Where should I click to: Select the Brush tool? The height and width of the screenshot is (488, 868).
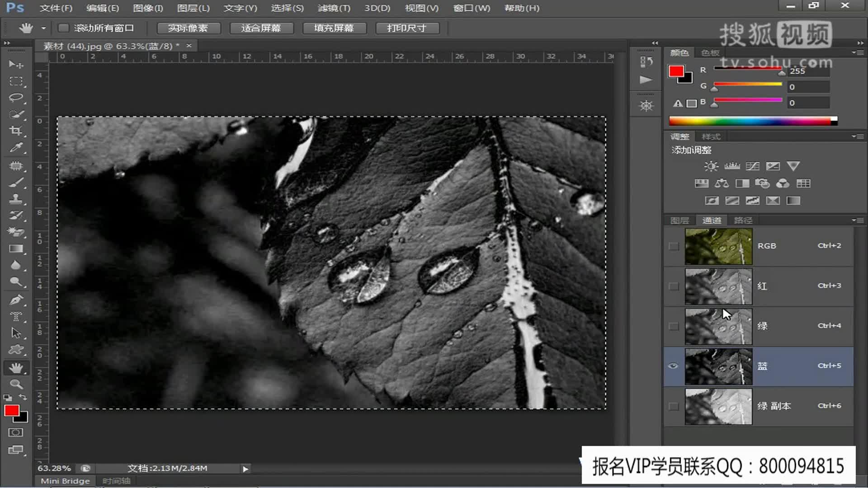click(16, 182)
